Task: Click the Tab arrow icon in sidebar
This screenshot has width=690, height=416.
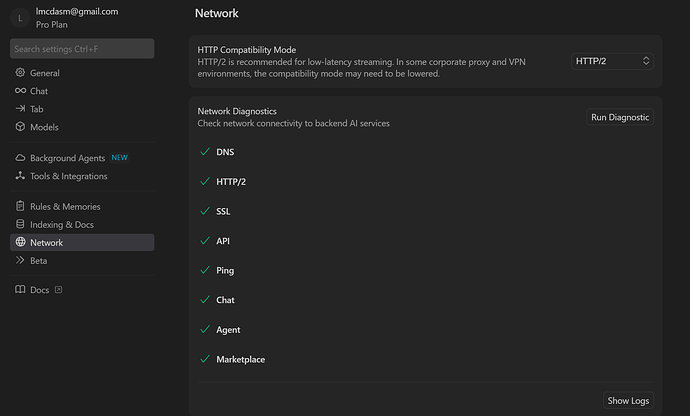Action: (20, 109)
